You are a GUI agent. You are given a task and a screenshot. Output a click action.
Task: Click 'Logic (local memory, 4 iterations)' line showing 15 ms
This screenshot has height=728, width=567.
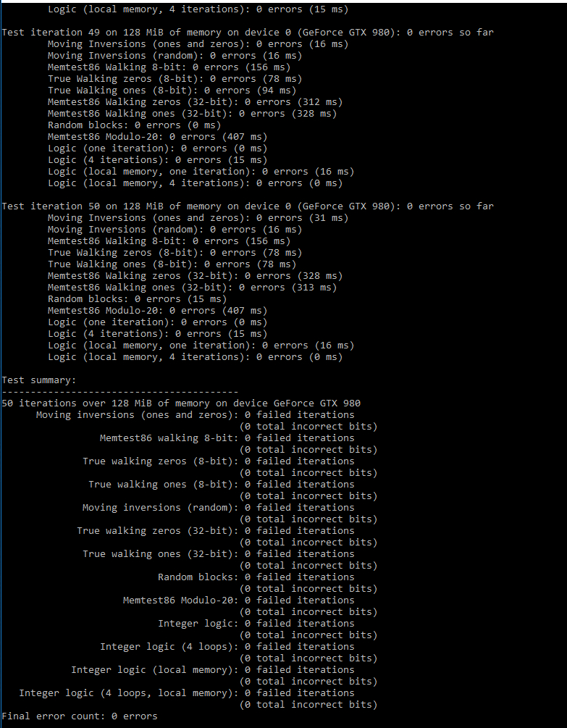(x=198, y=9)
